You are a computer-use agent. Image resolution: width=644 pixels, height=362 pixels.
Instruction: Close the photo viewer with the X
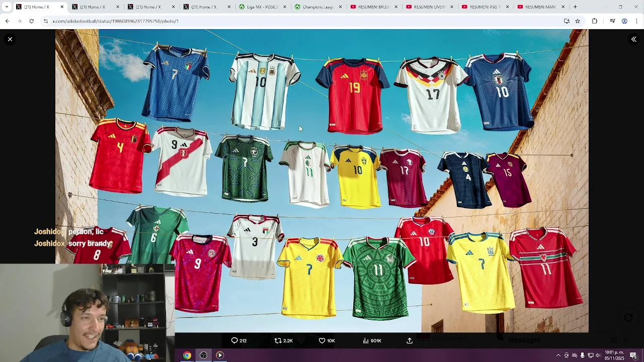10,39
